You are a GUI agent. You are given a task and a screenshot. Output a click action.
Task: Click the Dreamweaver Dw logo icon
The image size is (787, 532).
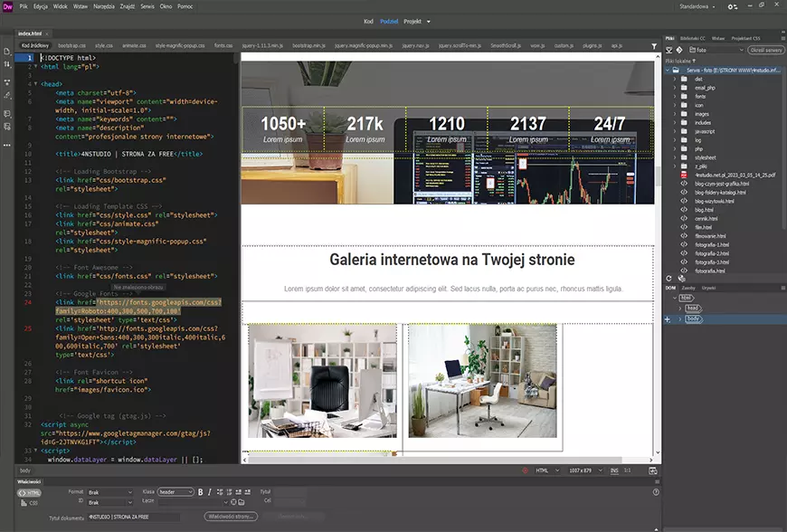coord(7,7)
